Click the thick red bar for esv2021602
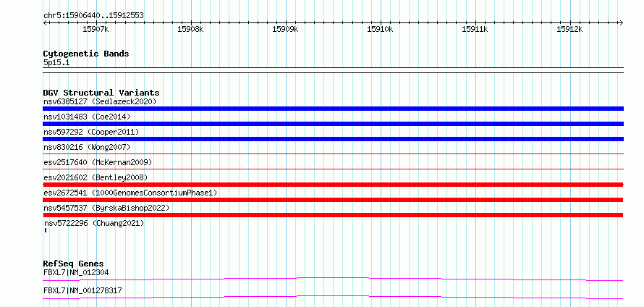644x307 pixels. (x=333, y=185)
